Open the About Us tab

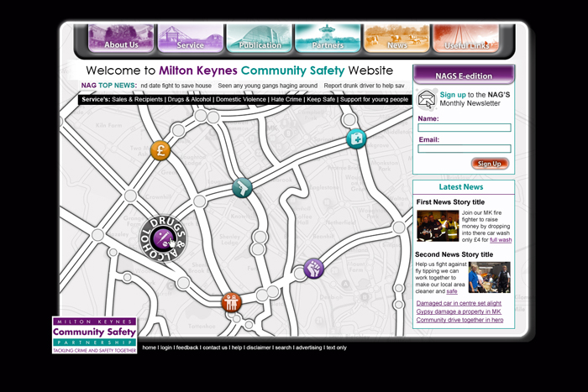pyautogui.click(x=121, y=39)
